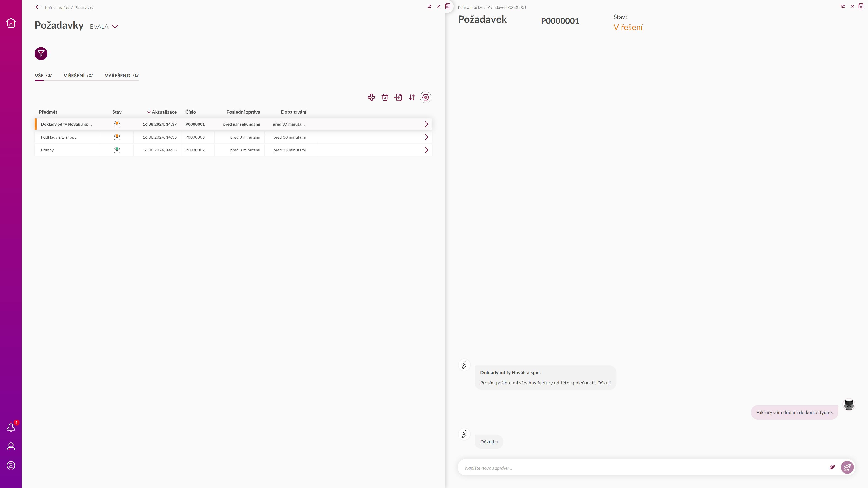Click the Doklady od fy Novák a spol. message
The height and width of the screenshot is (488, 868).
[x=545, y=377]
